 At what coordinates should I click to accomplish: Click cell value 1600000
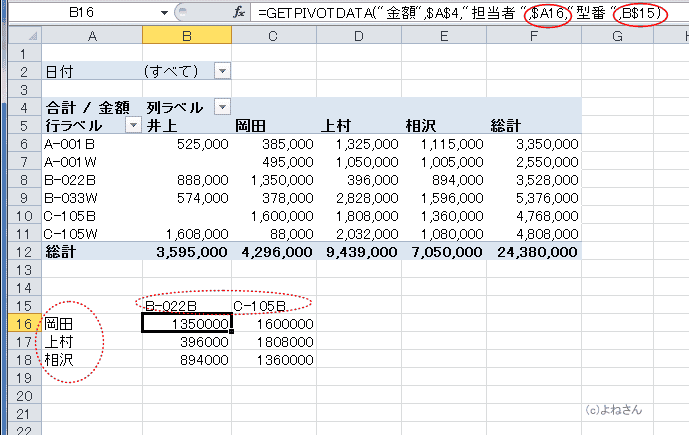285,324
